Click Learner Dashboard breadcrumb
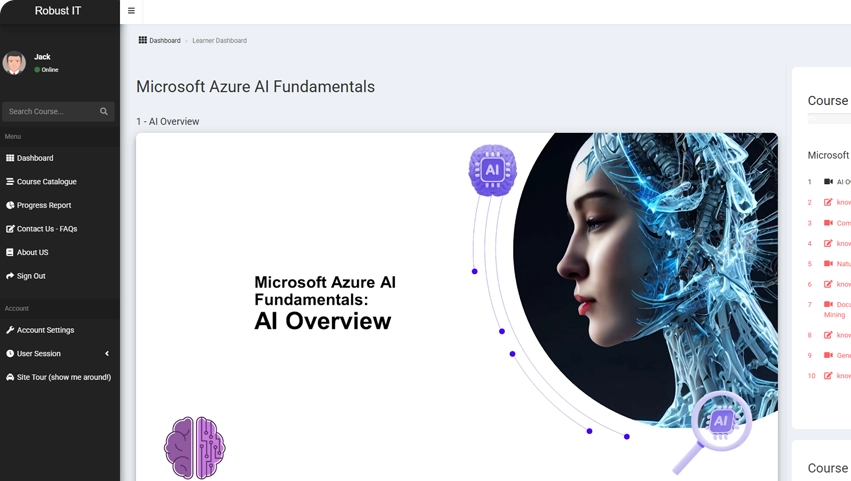The height and width of the screenshot is (481, 851). point(219,41)
